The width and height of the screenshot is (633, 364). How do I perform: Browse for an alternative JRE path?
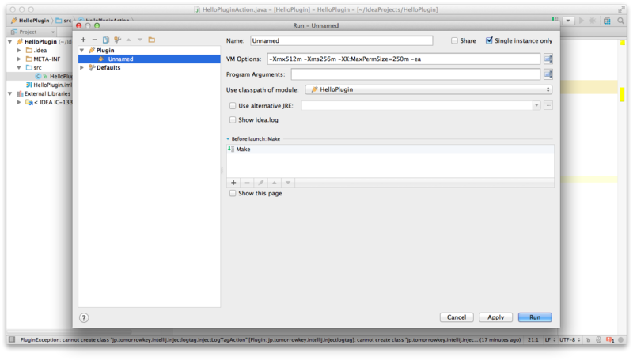tap(548, 106)
